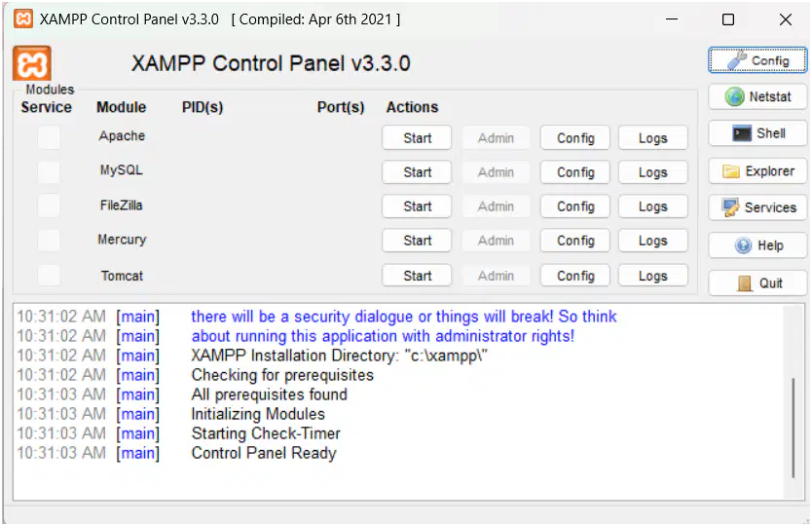This screenshot has height=526, width=812.
Task: Open Netstat with the globe icon
Action: coord(757,96)
